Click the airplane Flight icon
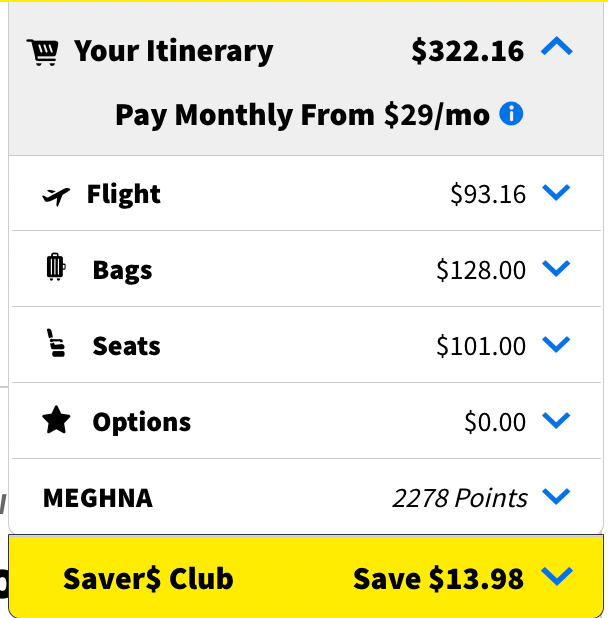Screen dimensions: 608x618 tap(57, 195)
